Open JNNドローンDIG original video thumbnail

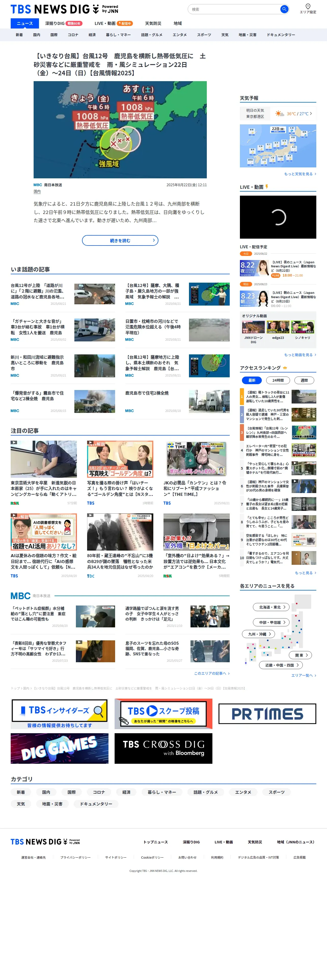click(x=254, y=327)
